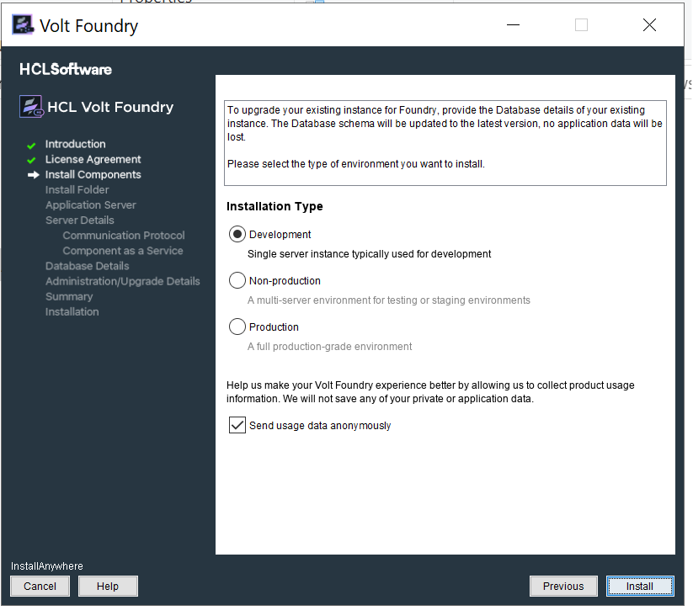Cancel the installer
Viewport: 693px width, 616px height.
pos(40,587)
